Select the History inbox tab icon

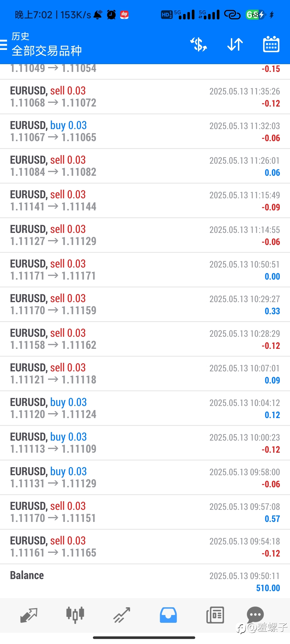tap(168, 615)
